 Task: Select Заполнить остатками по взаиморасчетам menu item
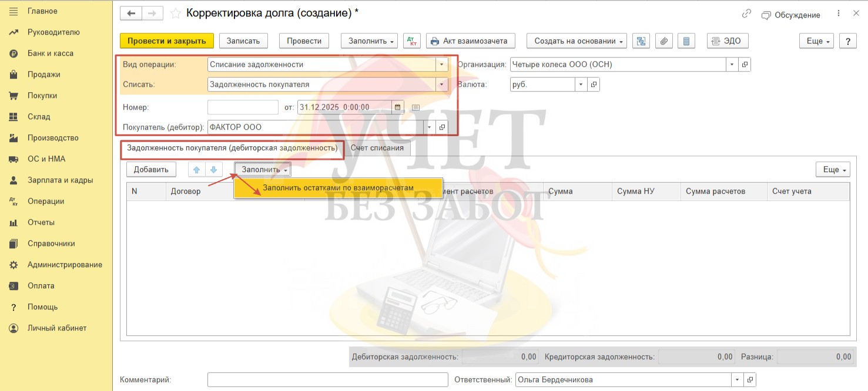tap(338, 188)
